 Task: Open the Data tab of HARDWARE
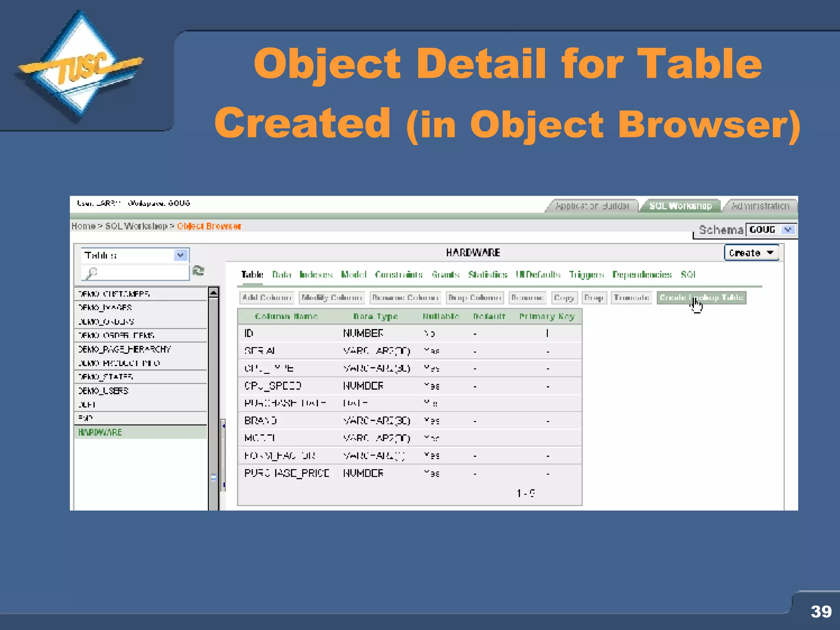pos(281,274)
